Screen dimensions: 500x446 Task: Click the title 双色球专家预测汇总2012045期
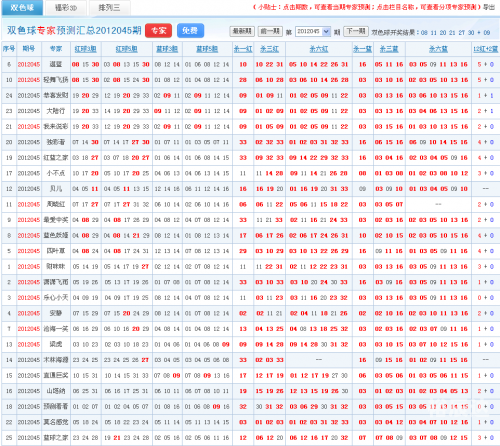tap(74, 31)
